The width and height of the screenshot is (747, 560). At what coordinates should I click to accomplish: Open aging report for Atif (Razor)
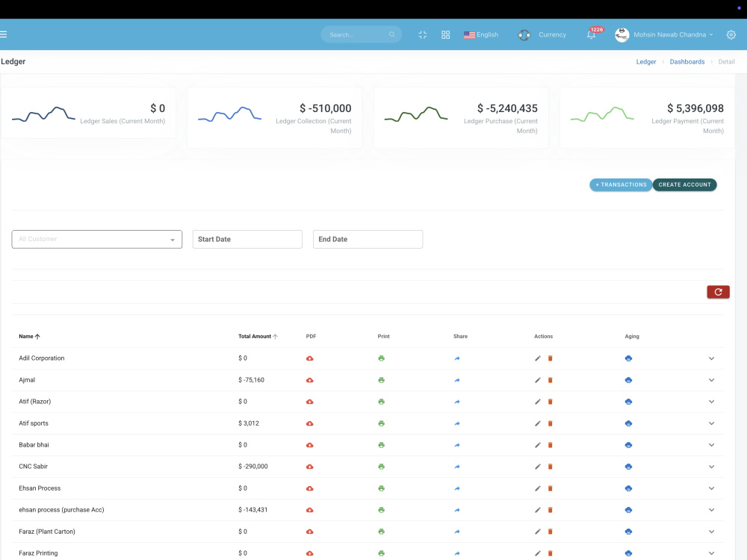(x=628, y=402)
